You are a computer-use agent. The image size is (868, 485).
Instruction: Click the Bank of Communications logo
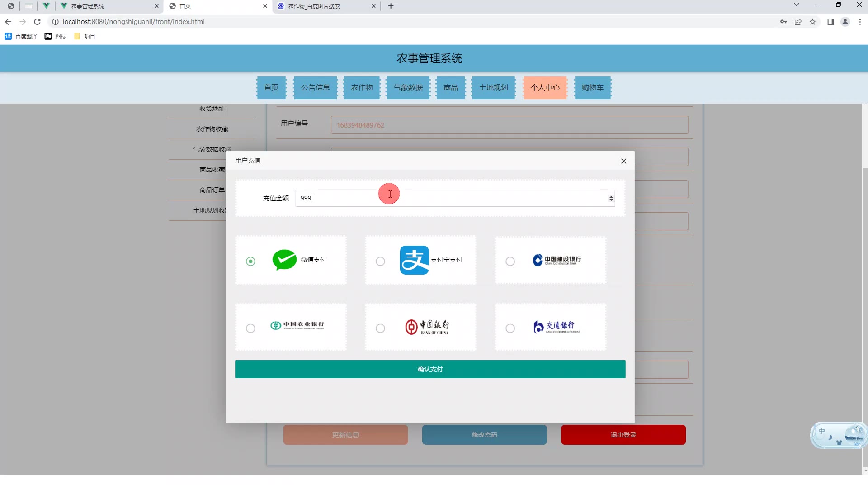[x=557, y=327]
